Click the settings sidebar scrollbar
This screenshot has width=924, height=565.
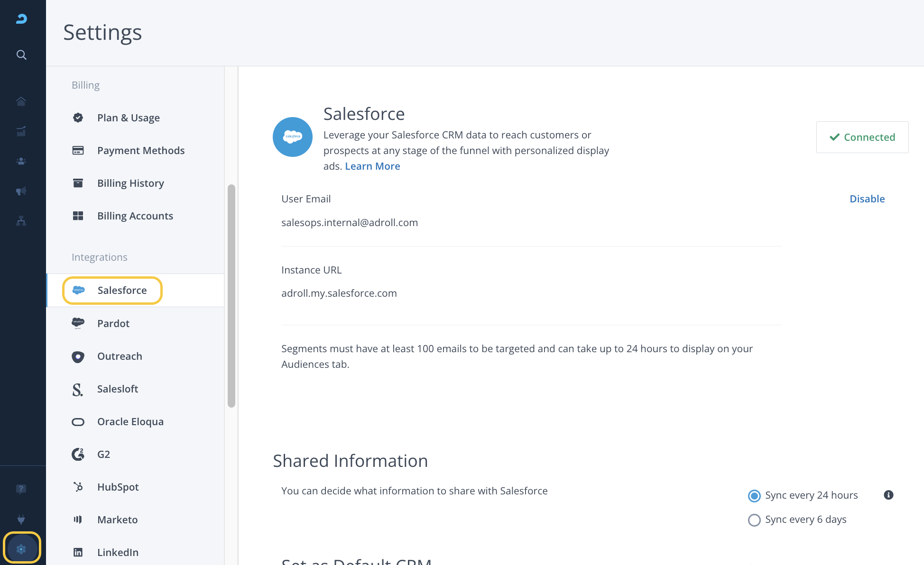tap(231, 296)
